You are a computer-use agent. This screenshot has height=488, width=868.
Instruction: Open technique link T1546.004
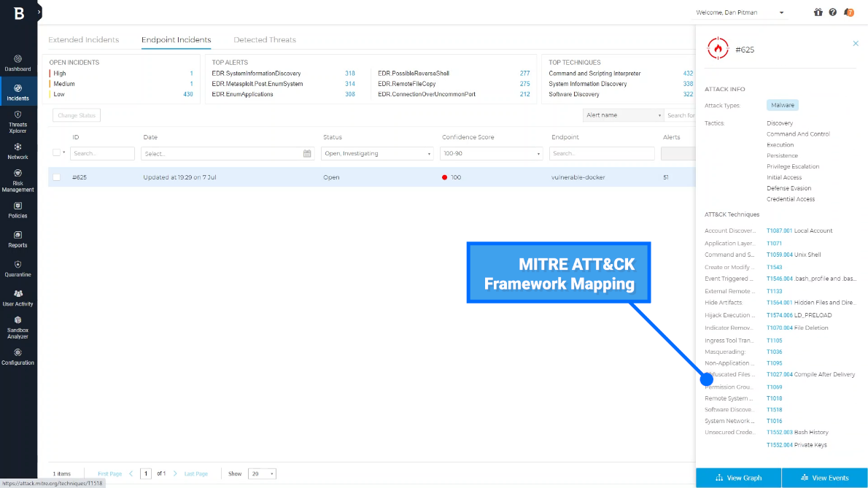[780, 279]
